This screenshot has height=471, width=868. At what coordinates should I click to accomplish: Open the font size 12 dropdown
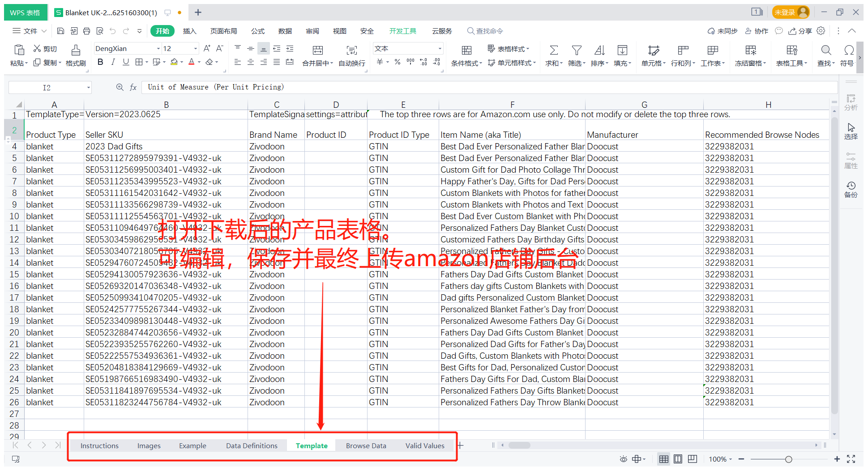195,48
